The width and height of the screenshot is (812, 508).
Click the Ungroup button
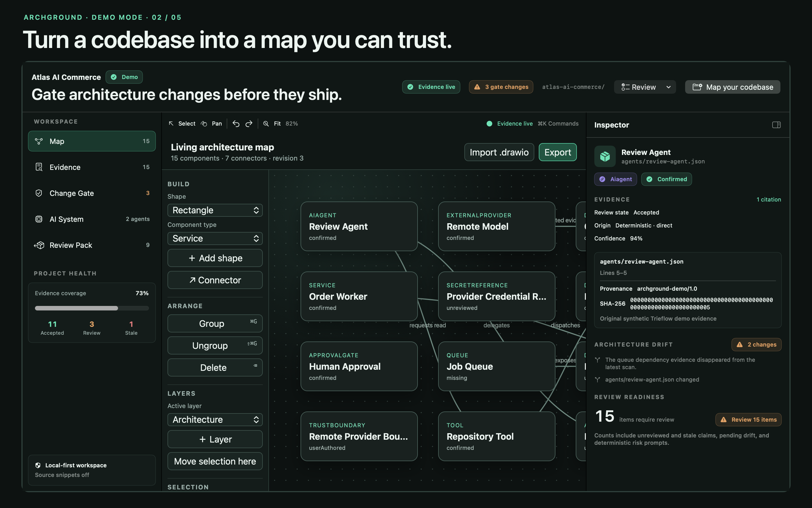(215, 345)
